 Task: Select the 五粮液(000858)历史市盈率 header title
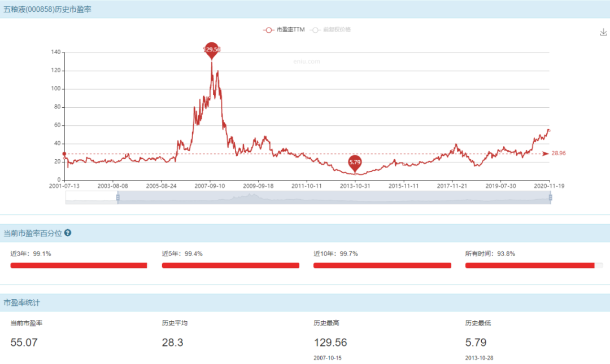click(x=47, y=10)
